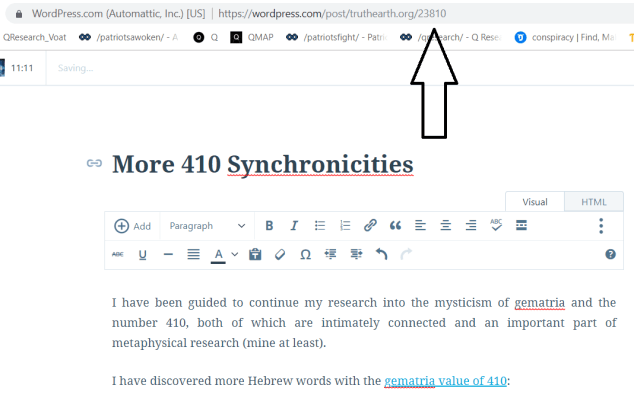Toggle bold formatting in editor toolbar
Image resolution: width=634 pixels, height=401 pixels.
(269, 226)
